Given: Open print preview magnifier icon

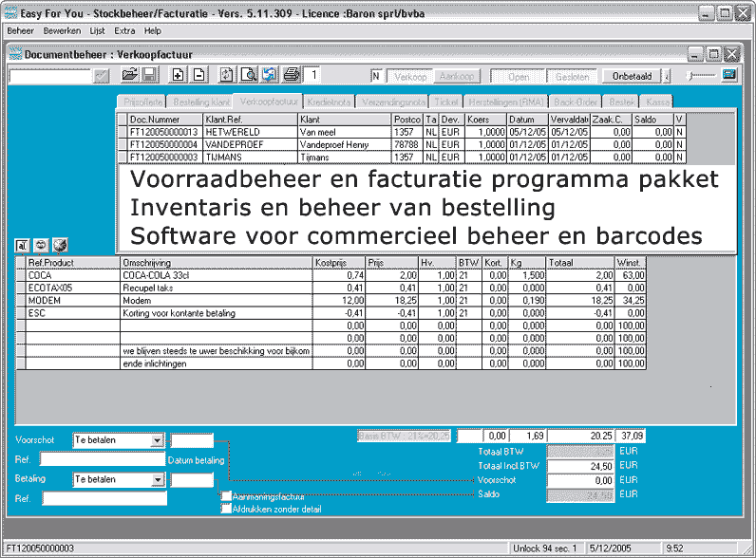Looking at the screenshot, I should point(249,75).
